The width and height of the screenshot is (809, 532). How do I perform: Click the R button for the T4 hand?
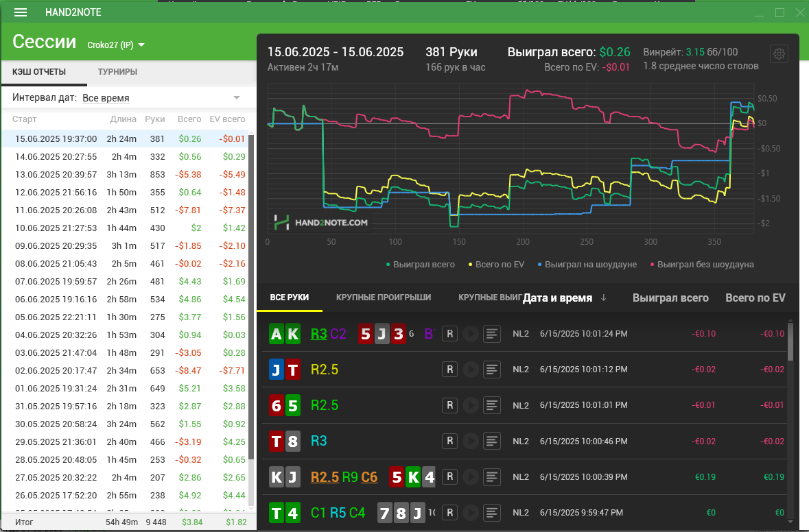(450, 512)
